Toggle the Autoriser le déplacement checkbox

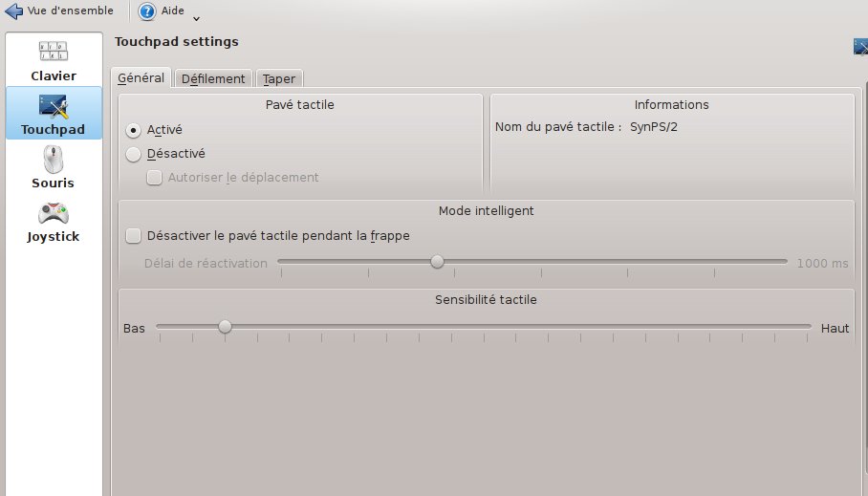[154, 178]
